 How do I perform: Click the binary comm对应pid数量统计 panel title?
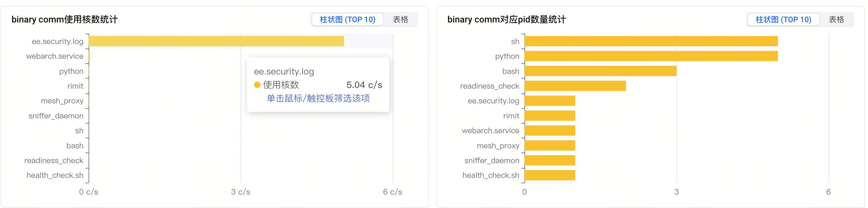point(506,20)
